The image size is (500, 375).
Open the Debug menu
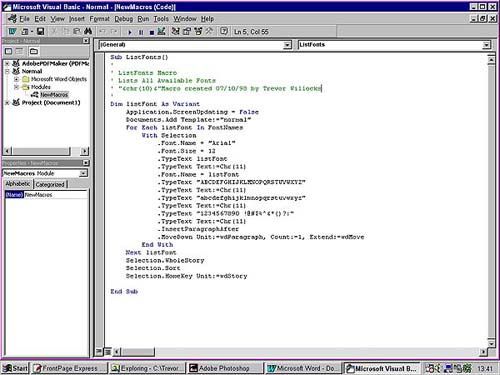124,19
